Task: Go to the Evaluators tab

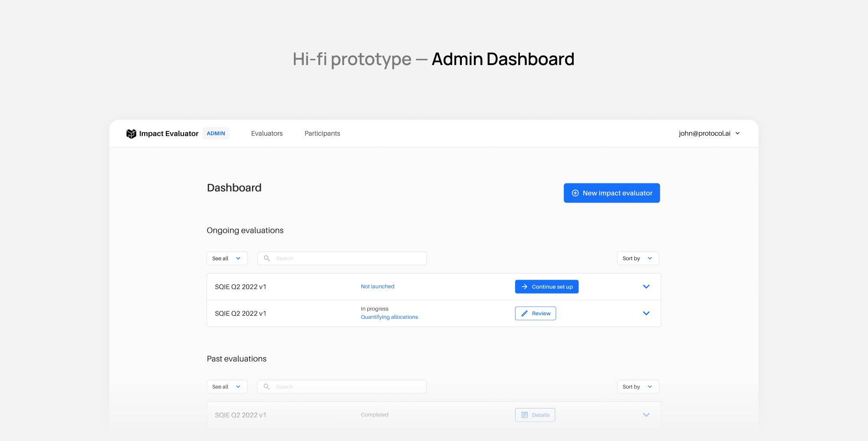Action: [x=266, y=134]
